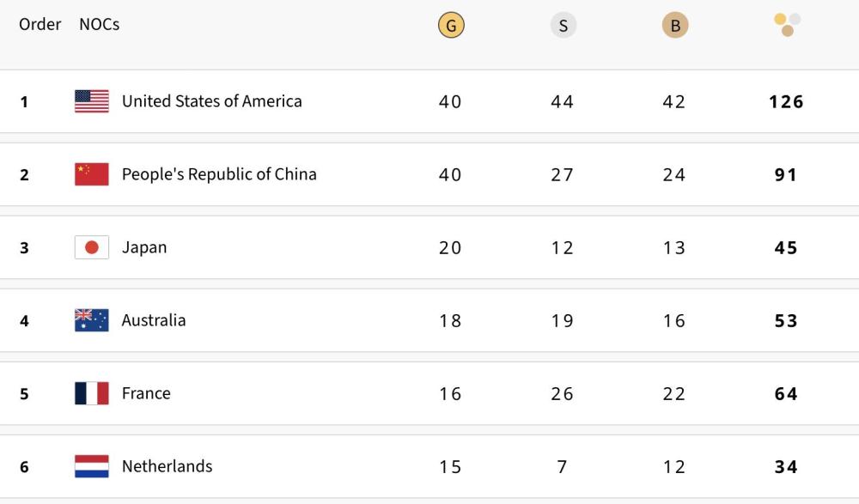Click the gold medal G icon
Screen dimensions: 859x504
pyautogui.click(x=451, y=26)
